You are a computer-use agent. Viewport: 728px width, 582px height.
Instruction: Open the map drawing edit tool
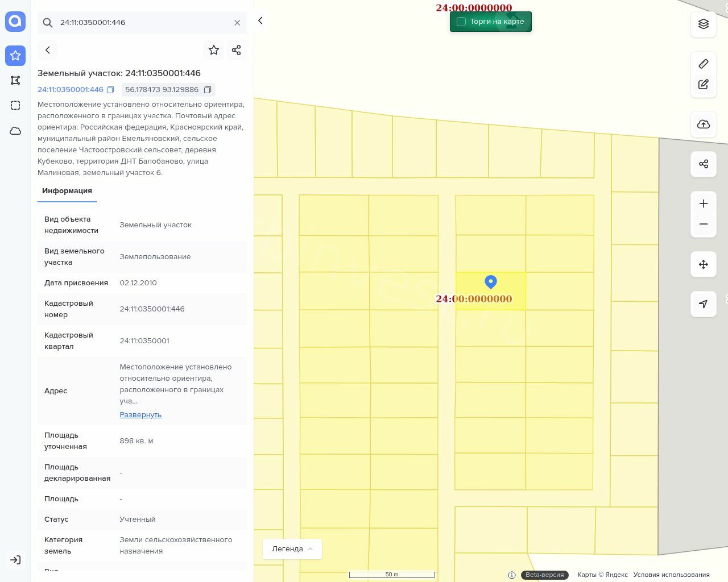704,85
